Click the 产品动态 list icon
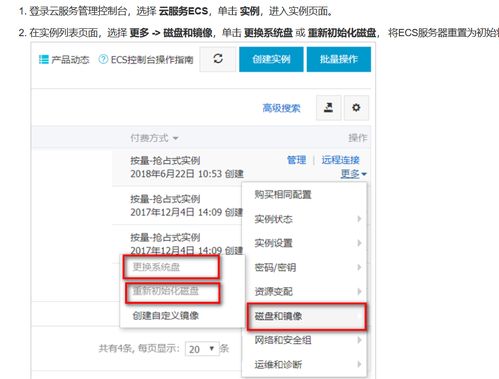499x379 pixels. pyautogui.click(x=44, y=60)
